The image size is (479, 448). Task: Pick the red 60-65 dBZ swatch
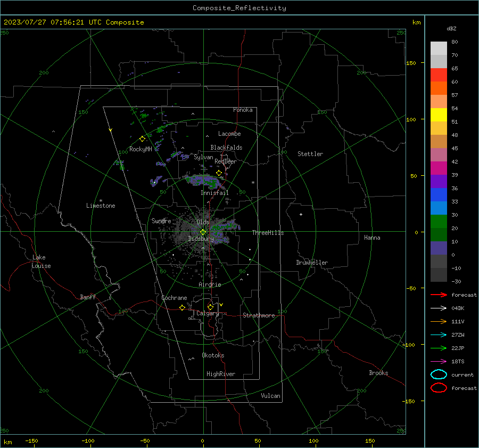point(439,75)
